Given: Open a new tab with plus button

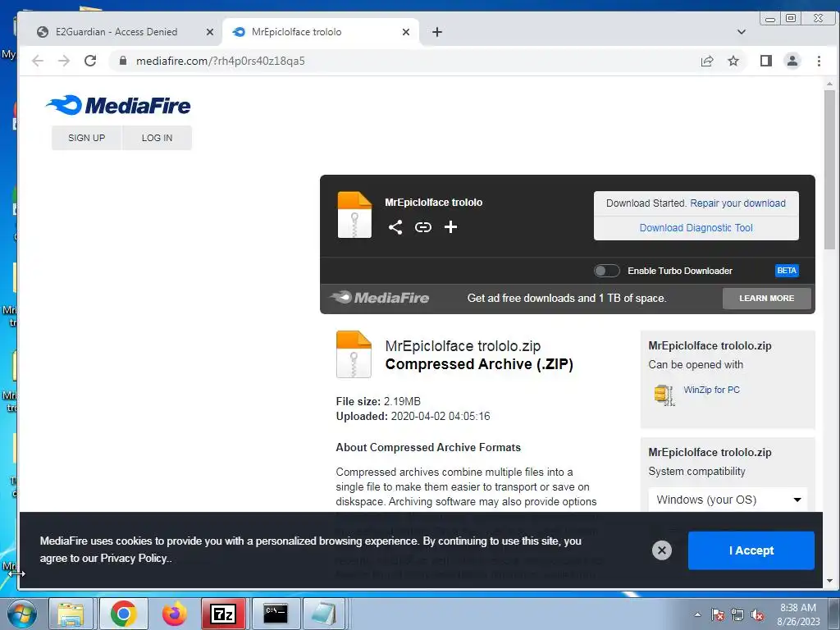Looking at the screenshot, I should coord(437,32).
